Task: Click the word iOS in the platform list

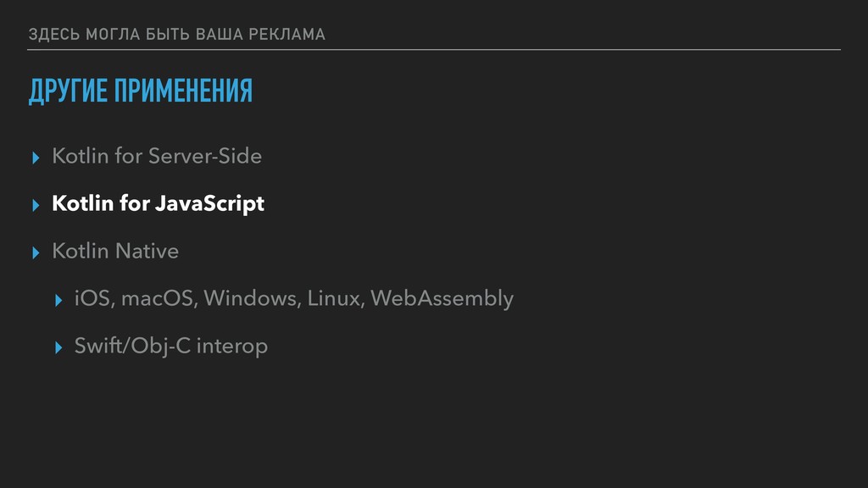Action: pyautogui.click(x=93, y=299)
